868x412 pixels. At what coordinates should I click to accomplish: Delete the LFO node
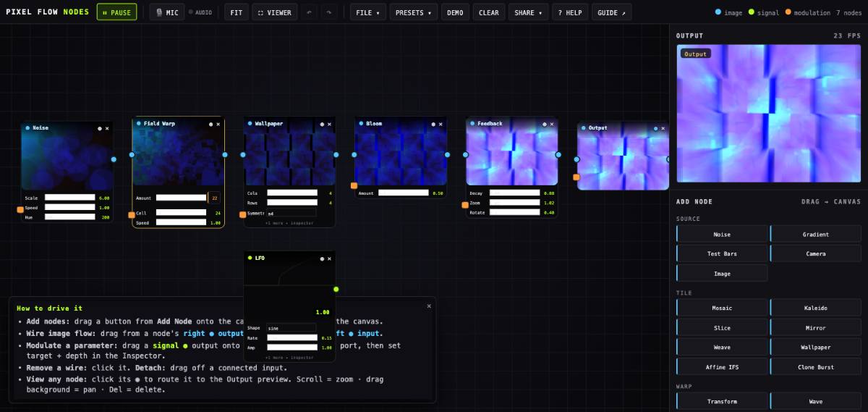click(330, 258)
